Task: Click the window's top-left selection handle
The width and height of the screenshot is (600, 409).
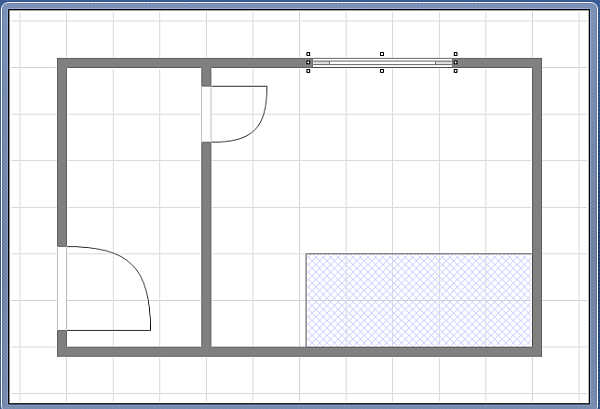Action: pyautogui.click(x=308, y=54)
